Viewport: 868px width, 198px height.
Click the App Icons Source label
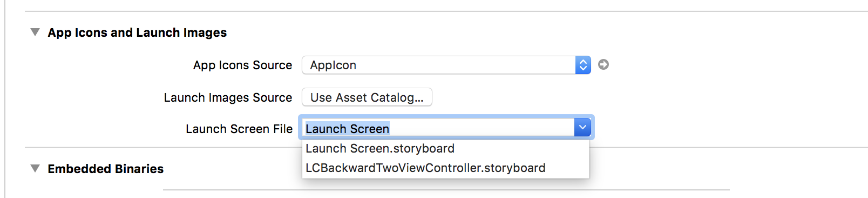tap(242, 65)
